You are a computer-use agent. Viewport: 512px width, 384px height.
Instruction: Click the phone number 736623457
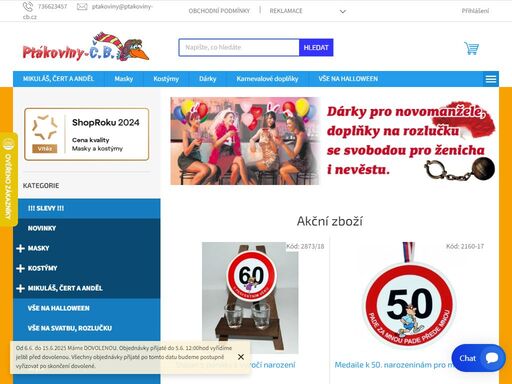(x=52, y=7)
